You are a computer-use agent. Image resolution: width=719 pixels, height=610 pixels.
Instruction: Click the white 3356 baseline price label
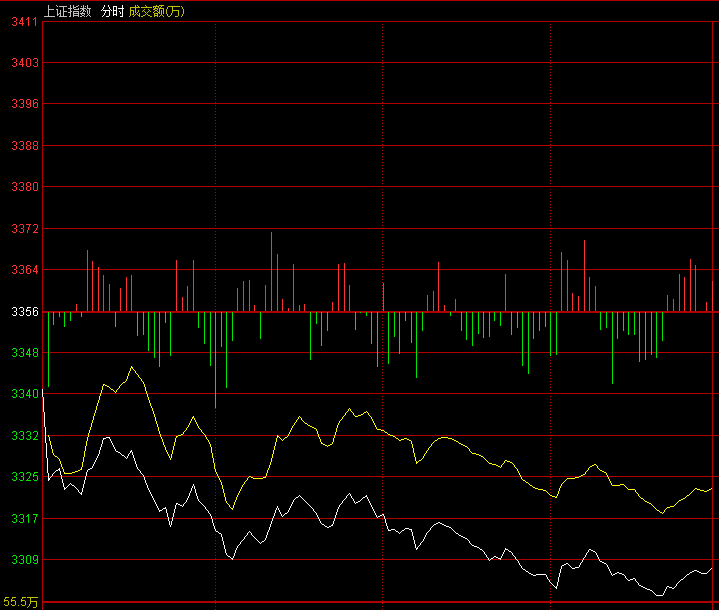point(25,311)
